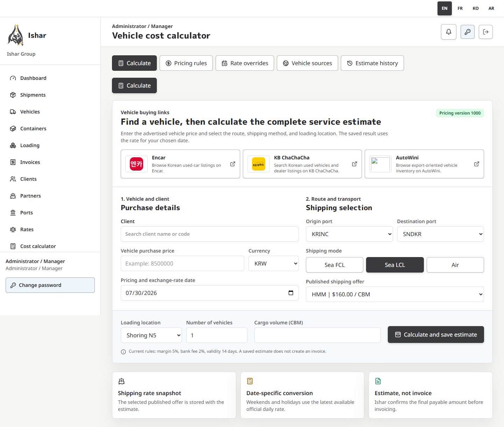Image resolution: width=504 pixels, height=427 pixels.
Task: Open Vehicles in sidebar
Action: [x=50, y=112]
